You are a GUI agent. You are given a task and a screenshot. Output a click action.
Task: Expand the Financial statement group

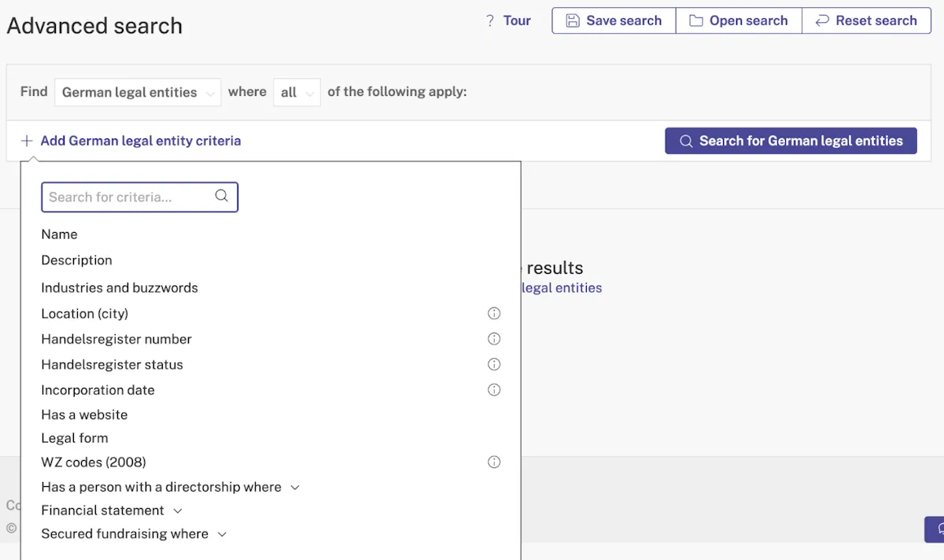(112, 510)
